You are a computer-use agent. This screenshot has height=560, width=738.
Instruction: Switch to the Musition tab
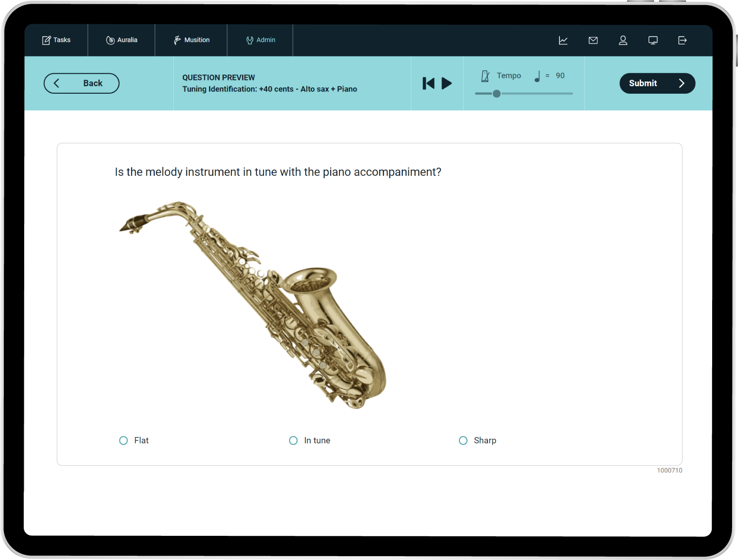[191, 40]
